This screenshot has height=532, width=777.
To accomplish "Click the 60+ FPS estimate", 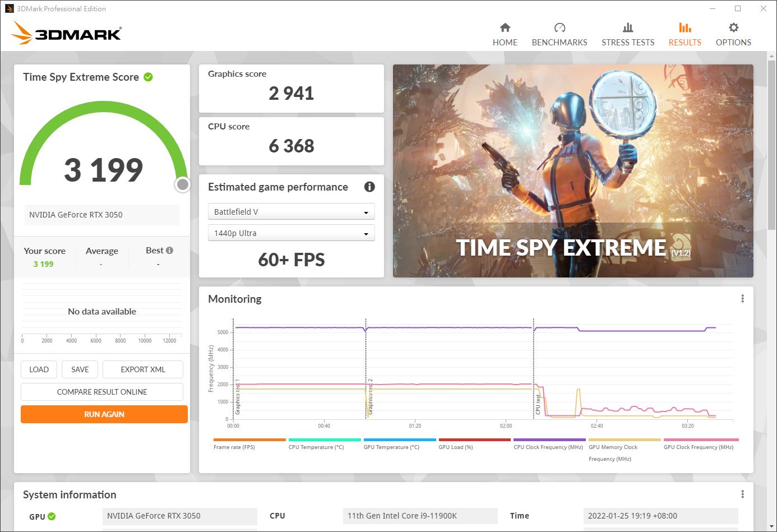I will coord(291,260).
